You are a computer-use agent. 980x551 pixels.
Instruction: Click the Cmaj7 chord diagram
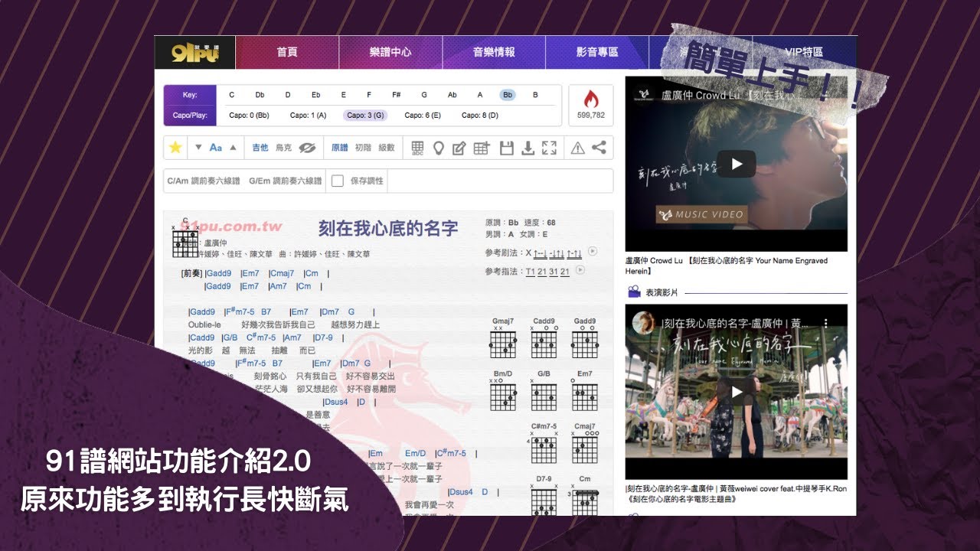[585, 443]
